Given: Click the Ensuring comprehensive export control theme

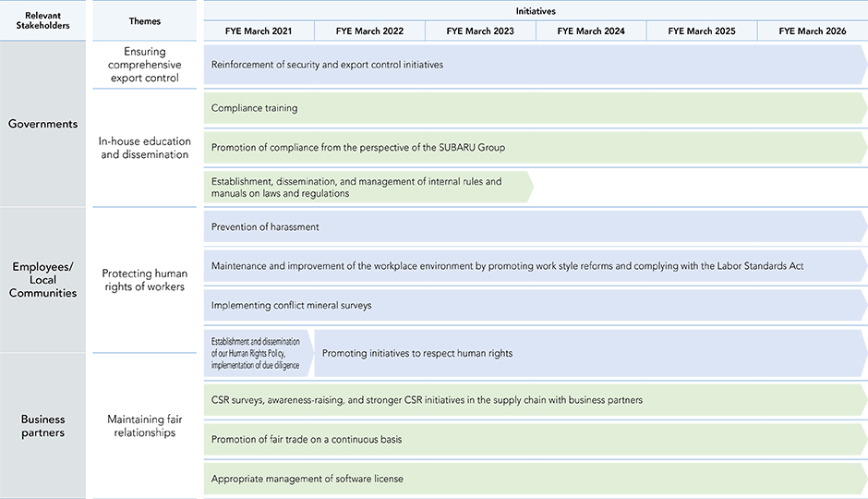Looking at the screenshot, I should [144, 65].
